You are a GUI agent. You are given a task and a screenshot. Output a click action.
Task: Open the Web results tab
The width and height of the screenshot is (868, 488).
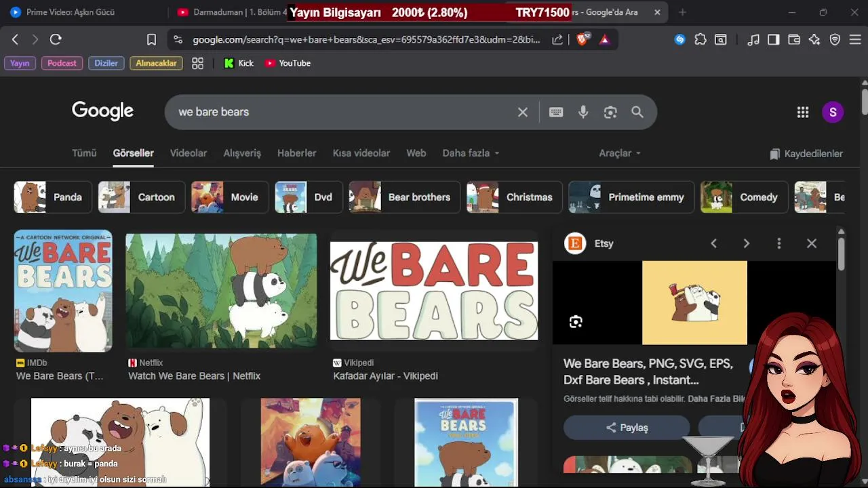[416, 153]
